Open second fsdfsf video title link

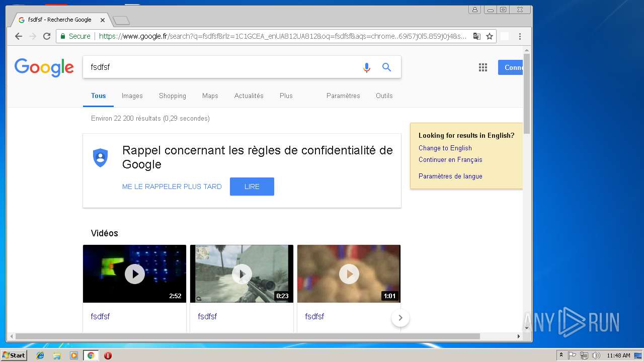click(207, 316)
